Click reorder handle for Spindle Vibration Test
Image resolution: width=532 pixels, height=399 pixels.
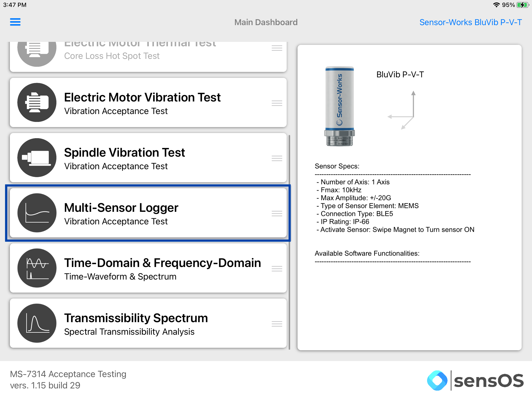277,158
